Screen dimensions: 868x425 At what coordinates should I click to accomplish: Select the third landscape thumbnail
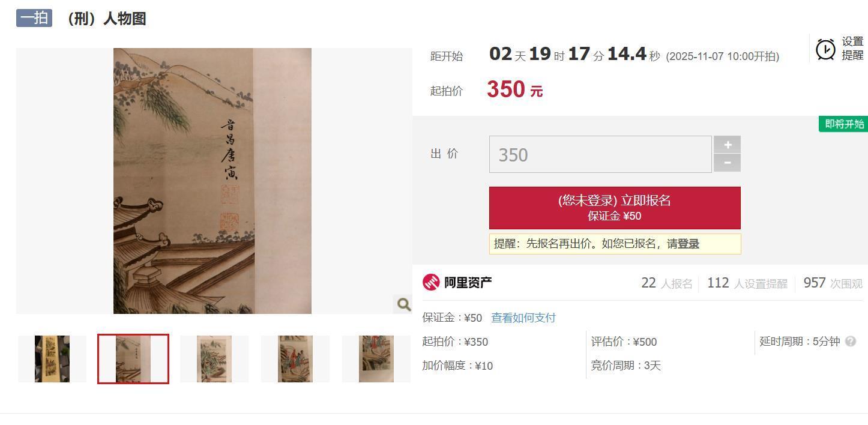(x=214, y=359)
